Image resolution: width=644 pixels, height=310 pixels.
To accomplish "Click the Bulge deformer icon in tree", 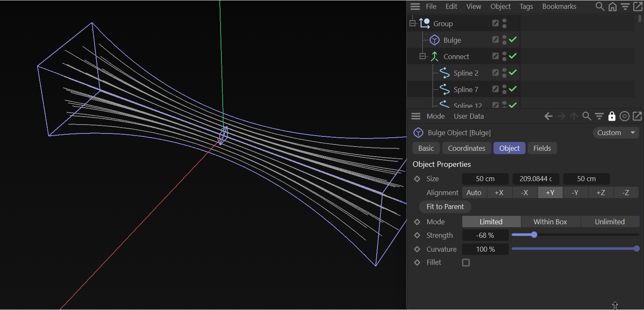I will click(x=434, y=40).
